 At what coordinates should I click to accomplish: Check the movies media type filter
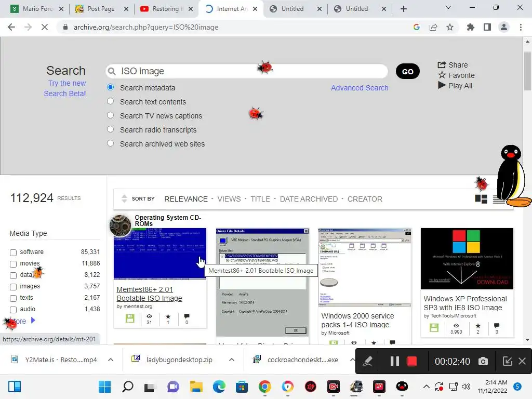pos(13,264)
